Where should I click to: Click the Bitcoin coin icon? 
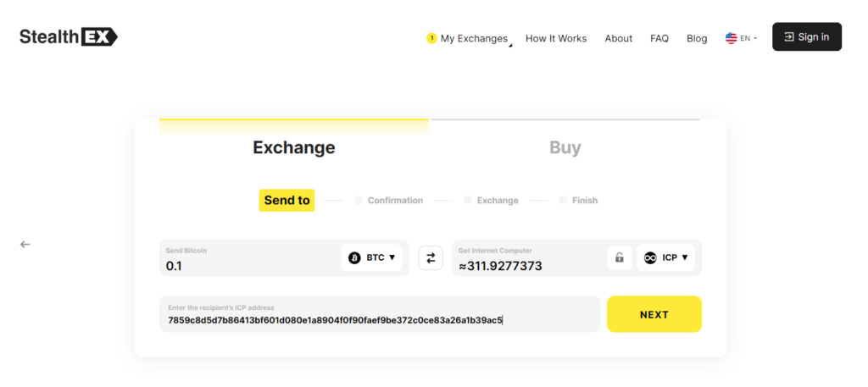point(354,257)
